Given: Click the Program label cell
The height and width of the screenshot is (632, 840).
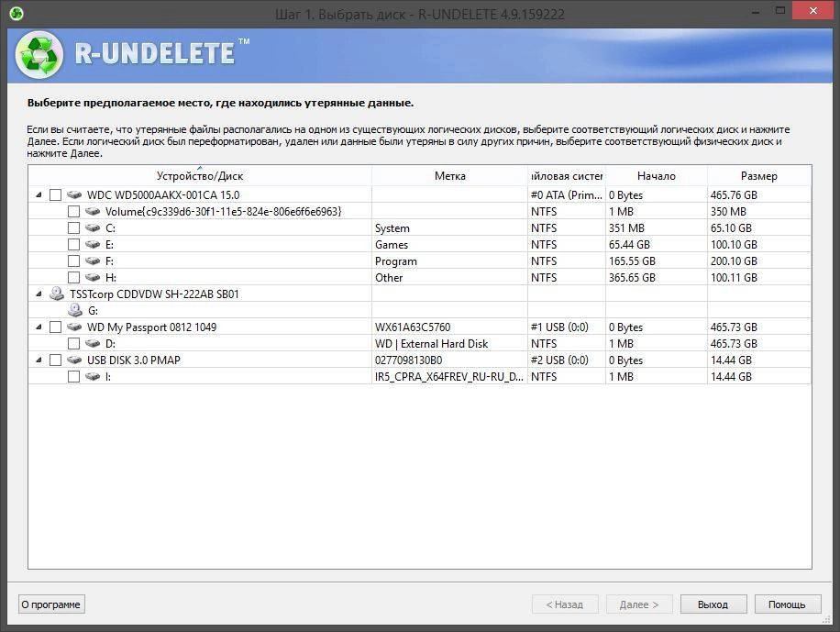Looking at the screenshot, I should [396, 261].
